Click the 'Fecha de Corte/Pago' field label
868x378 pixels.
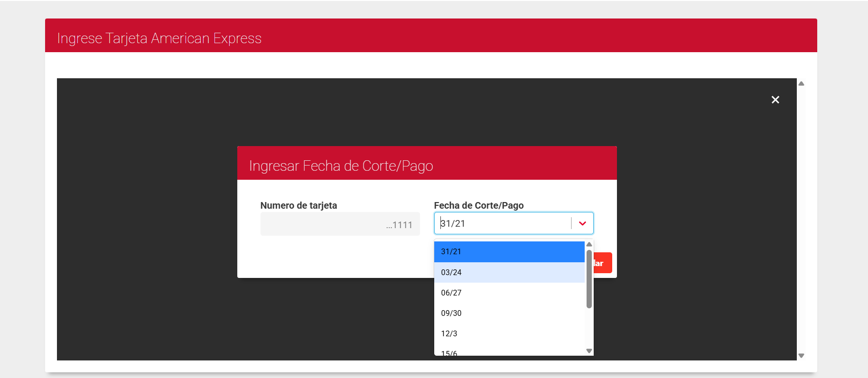[x=478, y=205]
